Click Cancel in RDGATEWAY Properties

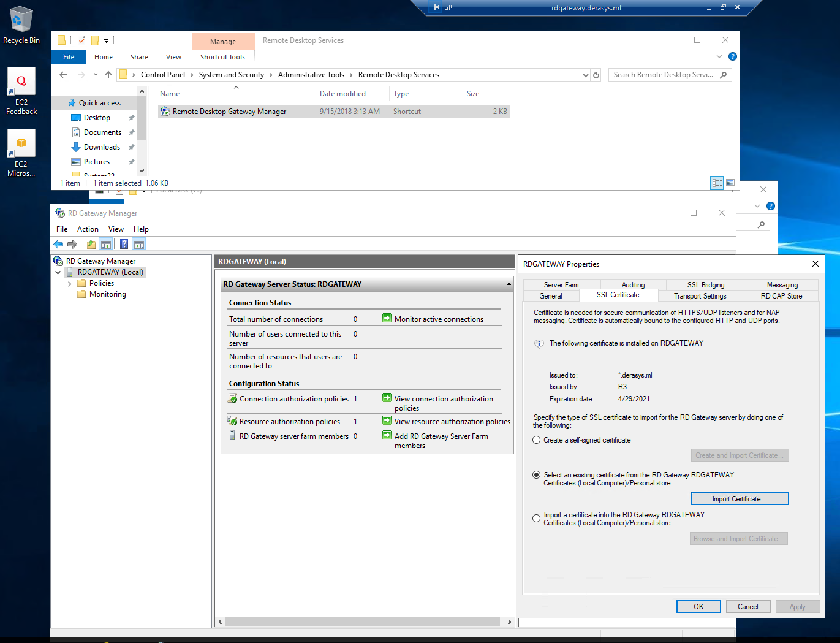[x=748, y=607]
